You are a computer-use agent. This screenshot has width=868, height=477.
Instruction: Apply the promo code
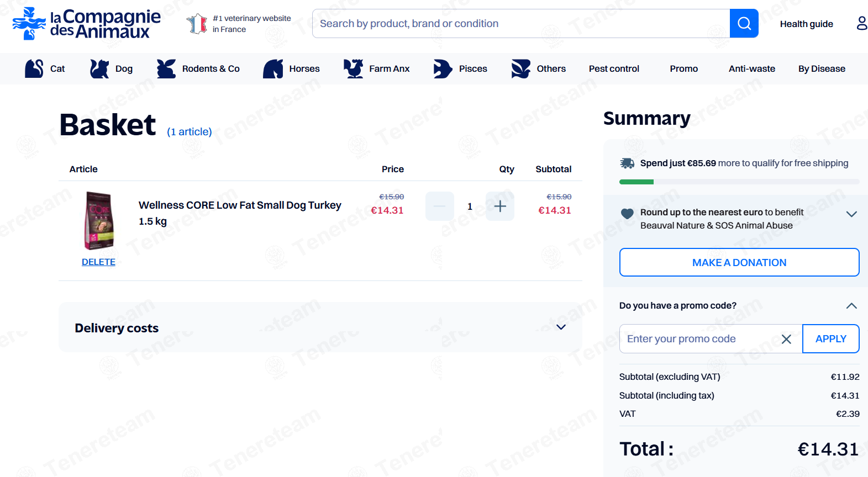(x=830, y=338)
